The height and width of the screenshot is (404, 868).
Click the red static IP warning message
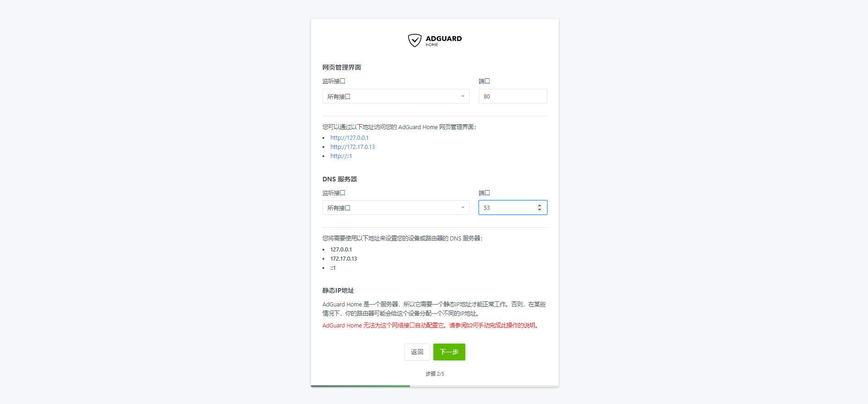tap(431, 325)
